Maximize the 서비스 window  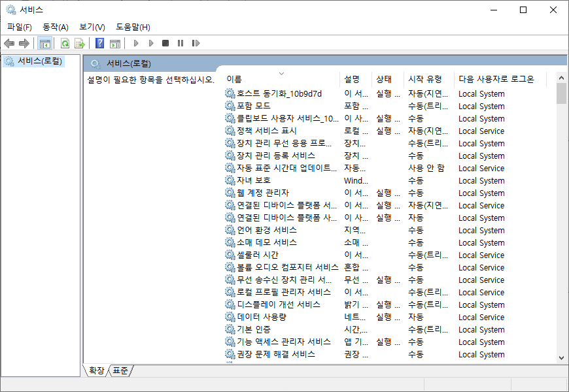tap(523, 10)
